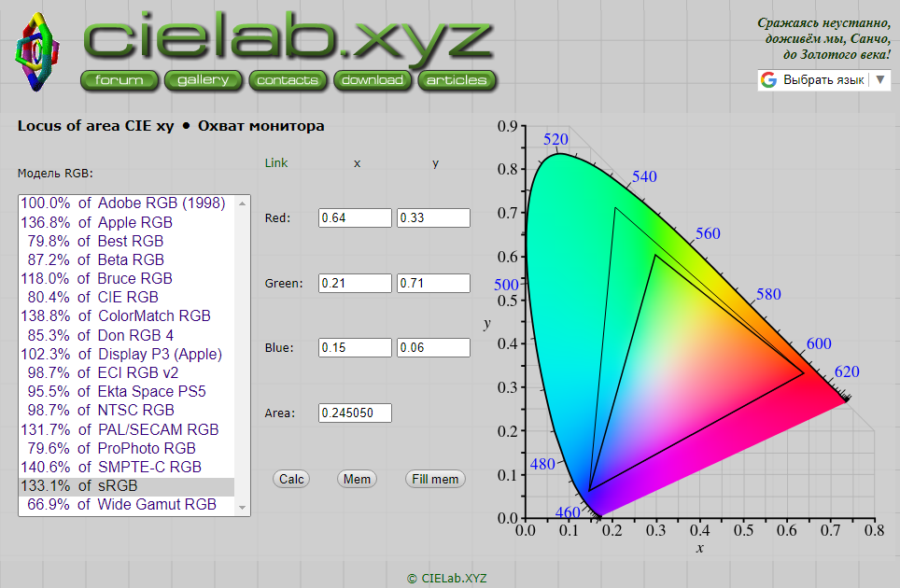
Task: Open the articles section
Action: click(x=457, y=80)
